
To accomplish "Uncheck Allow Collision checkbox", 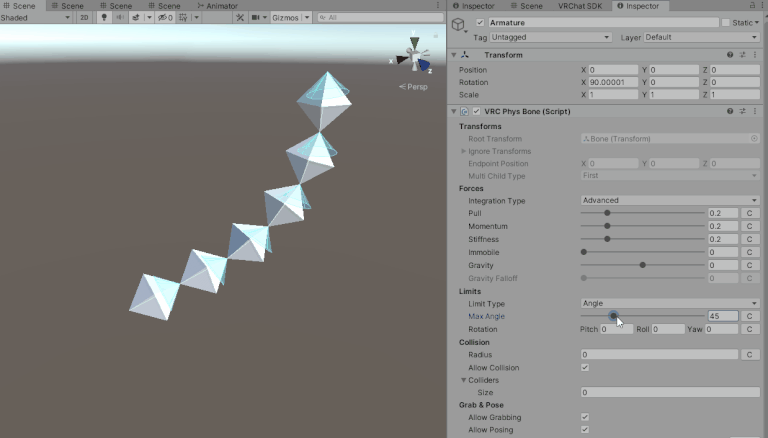I will pyautogui.click(x=585, y=368).
